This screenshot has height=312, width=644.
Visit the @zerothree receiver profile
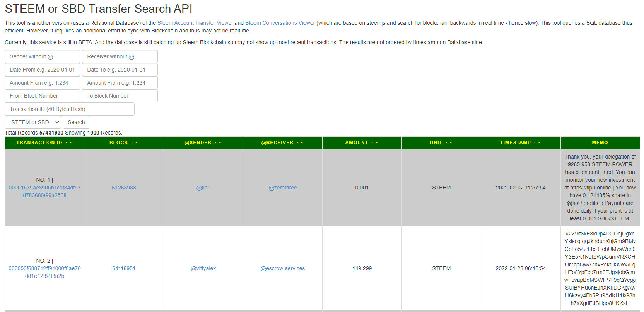click(283, 188)
